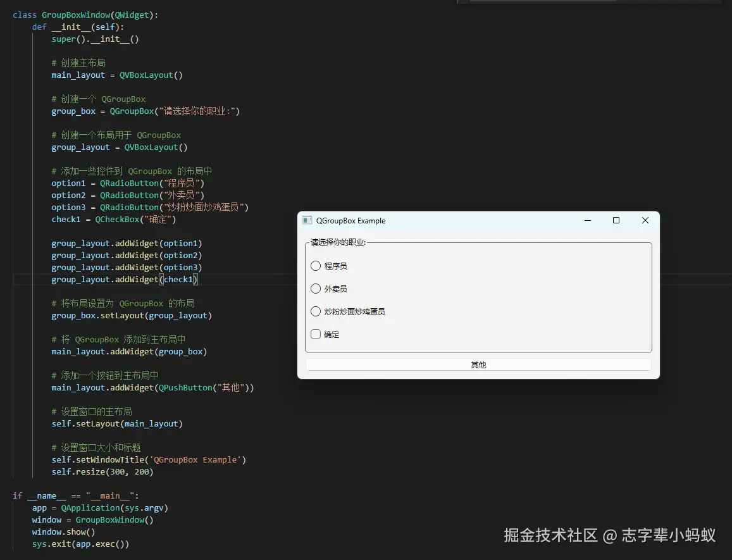Click the # 设置窗口的主布局 comment

coord(92,411)
